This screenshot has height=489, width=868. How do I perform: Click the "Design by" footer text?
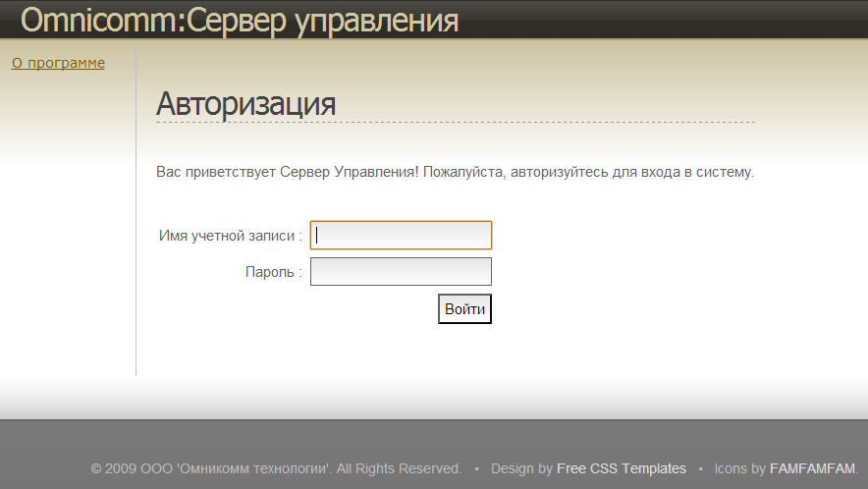521,468
